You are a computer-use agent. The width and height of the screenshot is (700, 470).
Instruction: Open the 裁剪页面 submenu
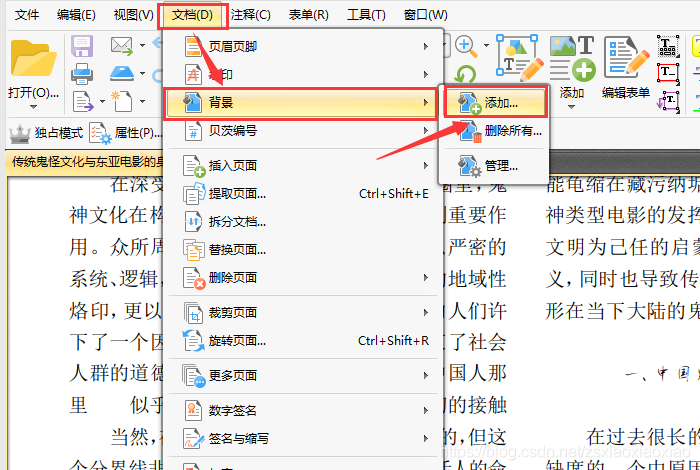(302, 312)
